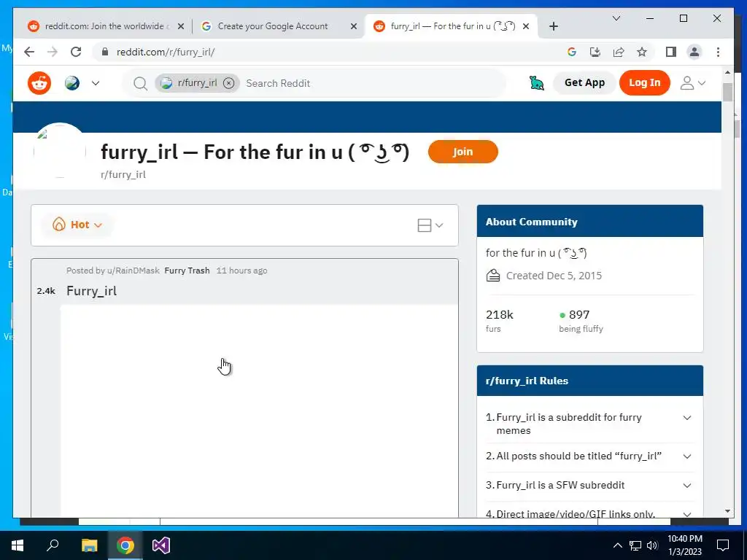Open File Explorer from the taskbar
Image resolution: width=747 pixels, height=560 pixels.
[x=89, y=545]
